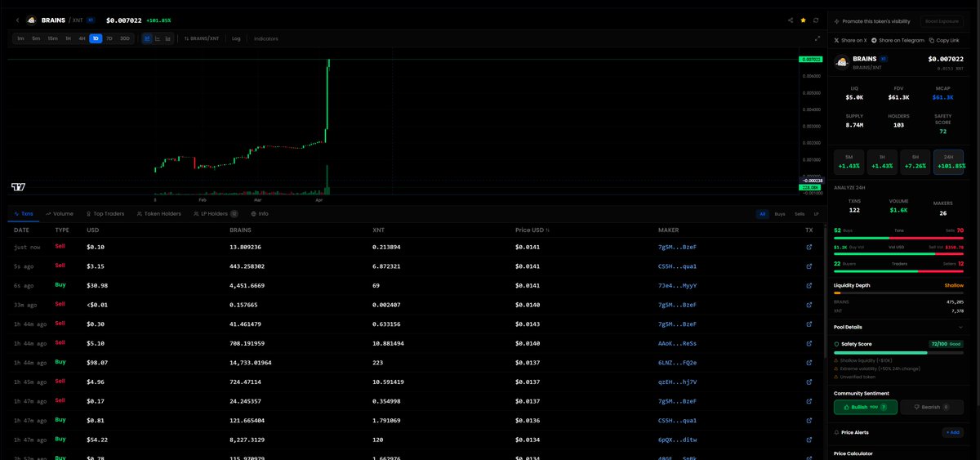Open transaction link for the <$0.01 sell row
980x460 pixels.
point(808,305)
